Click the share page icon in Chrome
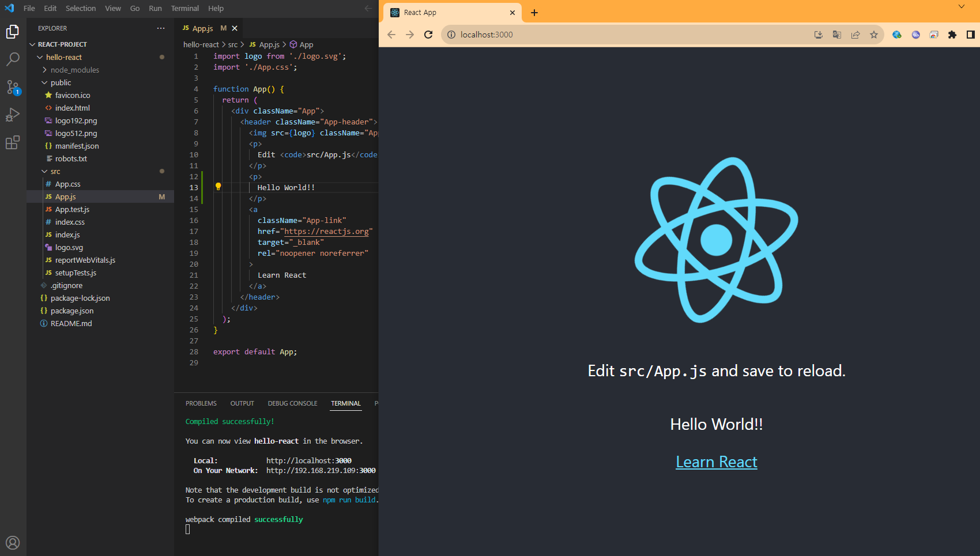This screenshot has height=556, width=980. 855,35
